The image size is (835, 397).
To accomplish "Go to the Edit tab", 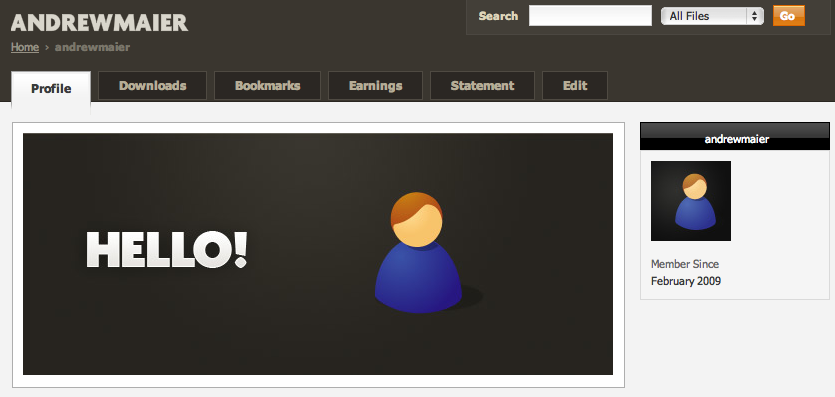I will click(x=575, y=86).
